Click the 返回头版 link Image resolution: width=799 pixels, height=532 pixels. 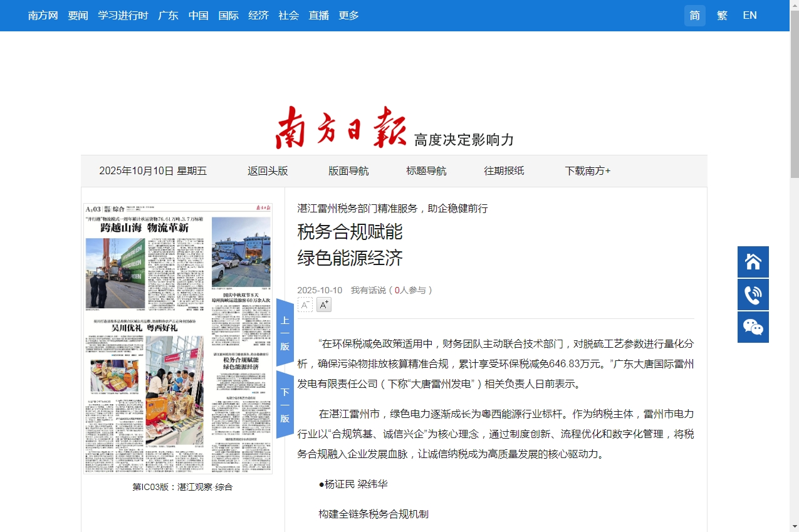268,170
